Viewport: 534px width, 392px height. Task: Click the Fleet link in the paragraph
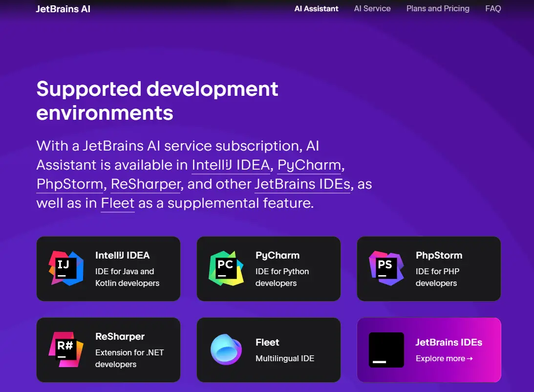(x=117, y=203)
